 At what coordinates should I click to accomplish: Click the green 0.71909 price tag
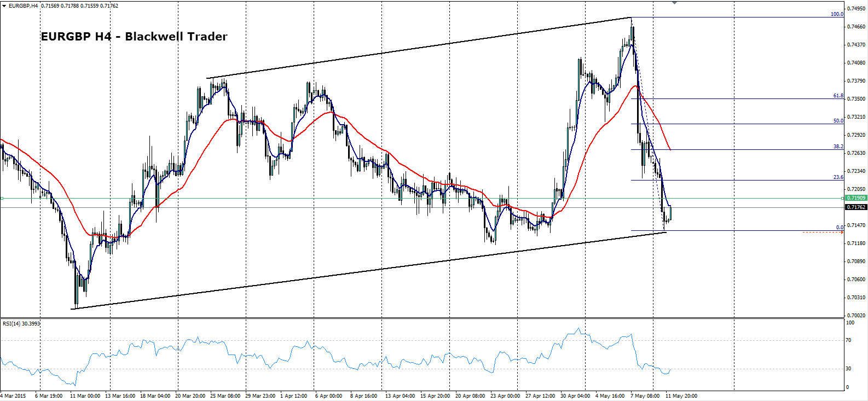click(857, 198)
